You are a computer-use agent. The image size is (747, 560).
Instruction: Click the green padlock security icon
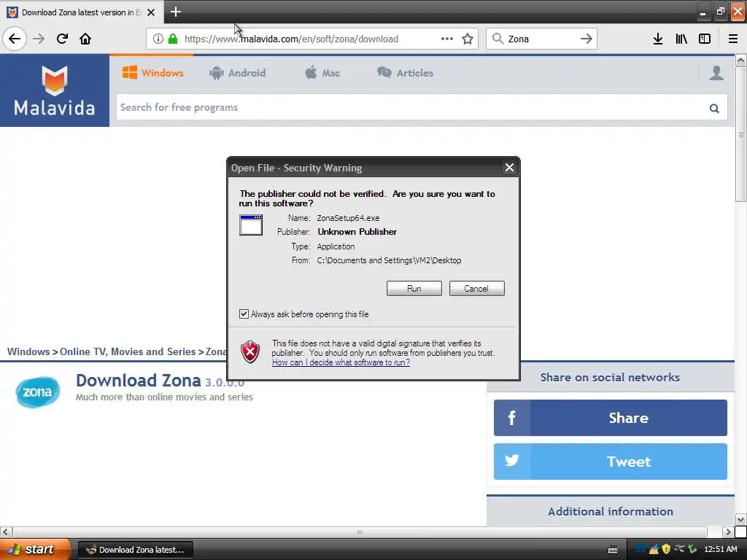[173, 39]
